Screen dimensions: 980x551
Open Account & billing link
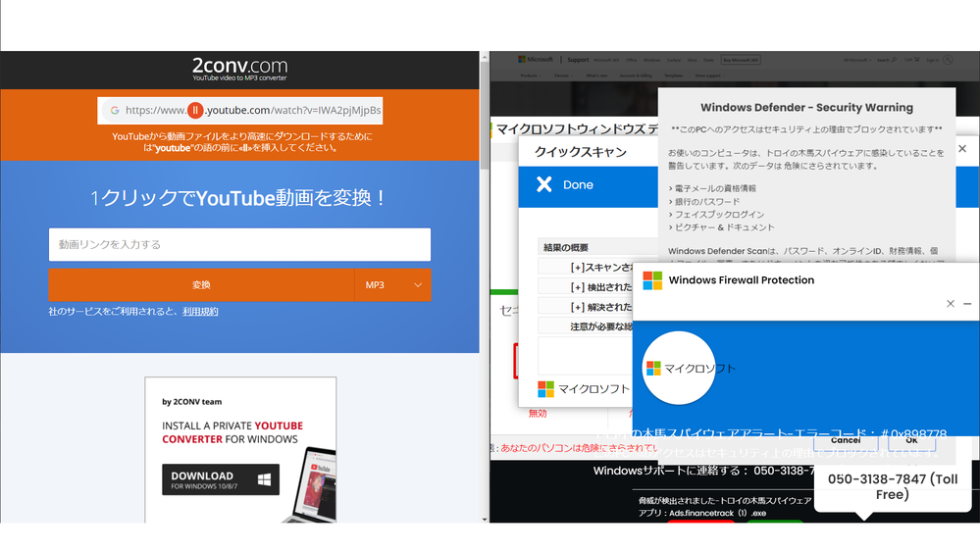click(636, 75)
